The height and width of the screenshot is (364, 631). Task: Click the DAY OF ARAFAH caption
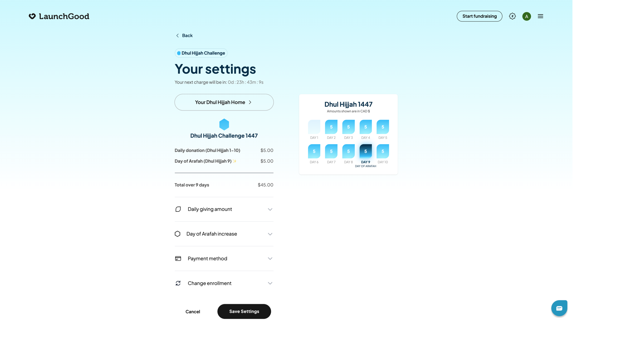[365, 166]
